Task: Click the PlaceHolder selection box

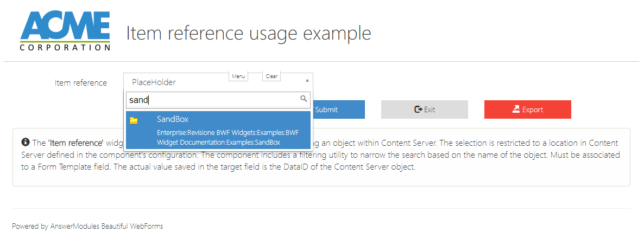Action: [179, 82]
